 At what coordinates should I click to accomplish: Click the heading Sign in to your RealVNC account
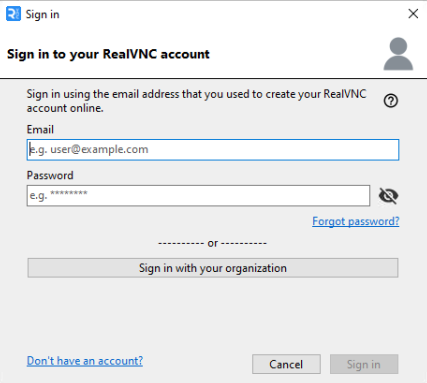pyautogui.click(x=108, y=54)
